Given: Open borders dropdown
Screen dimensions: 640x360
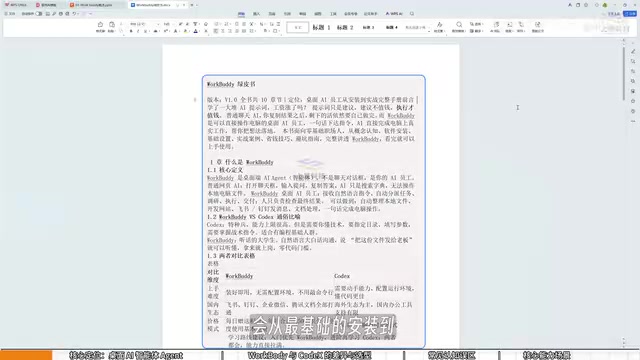Looking at the screenshot, I should 280,31.
